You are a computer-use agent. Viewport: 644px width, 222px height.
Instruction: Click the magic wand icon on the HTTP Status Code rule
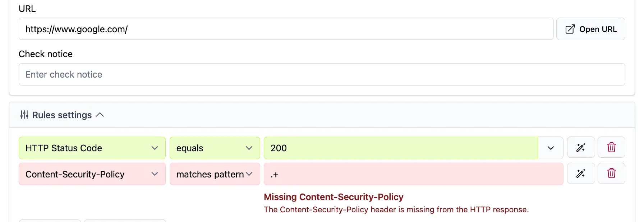(x=581, y=147)
